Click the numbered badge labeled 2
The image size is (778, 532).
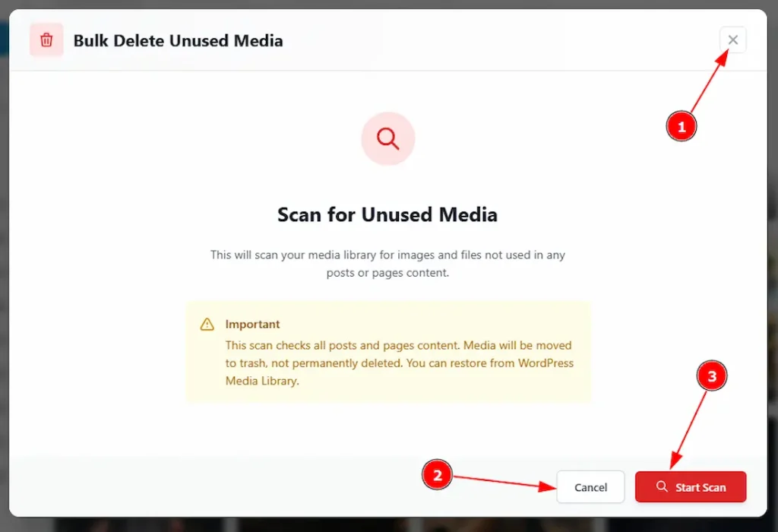438,475
